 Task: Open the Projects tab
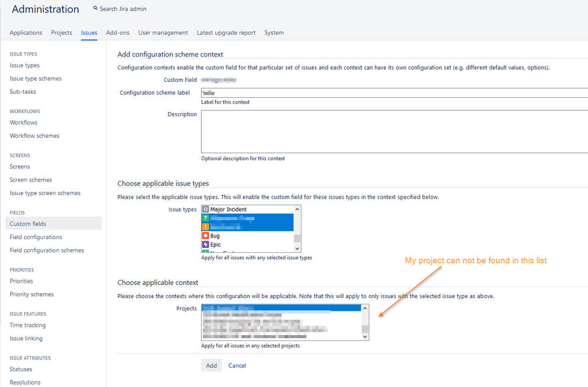[61, 32]
